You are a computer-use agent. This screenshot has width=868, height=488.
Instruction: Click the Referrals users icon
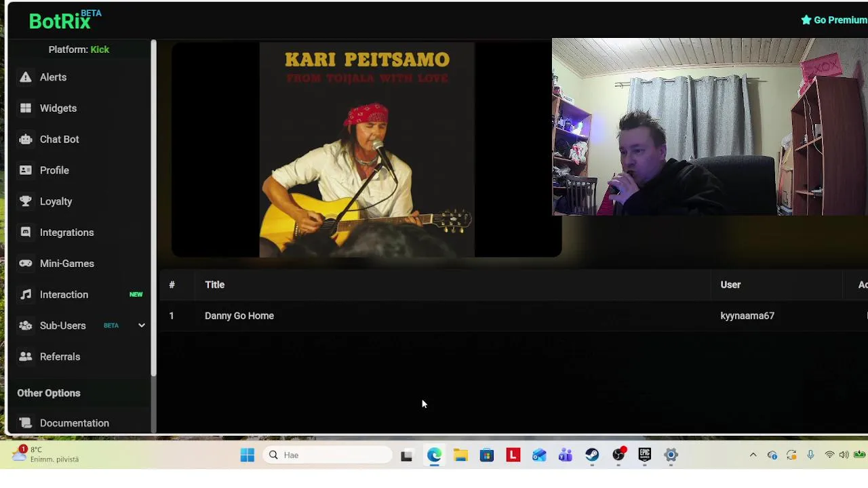26,357
